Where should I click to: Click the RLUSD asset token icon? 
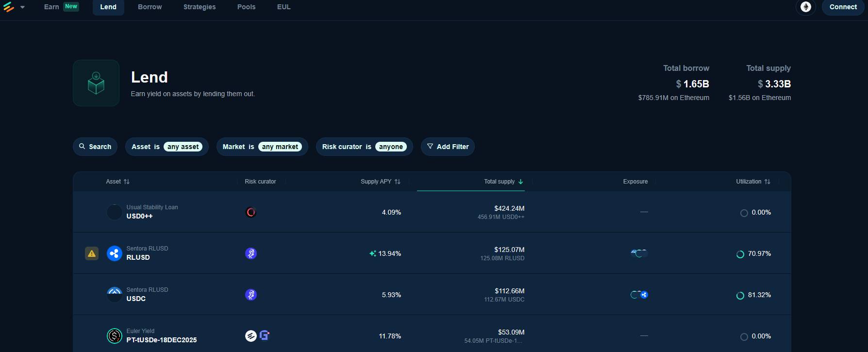click(114, 253)
